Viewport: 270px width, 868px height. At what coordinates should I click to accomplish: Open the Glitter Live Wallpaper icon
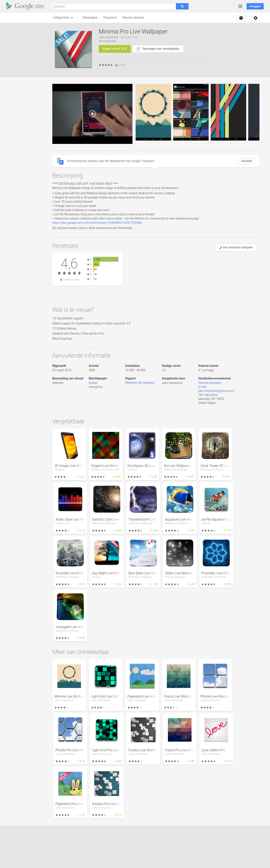pyautogui.click(x=180, y=553)
